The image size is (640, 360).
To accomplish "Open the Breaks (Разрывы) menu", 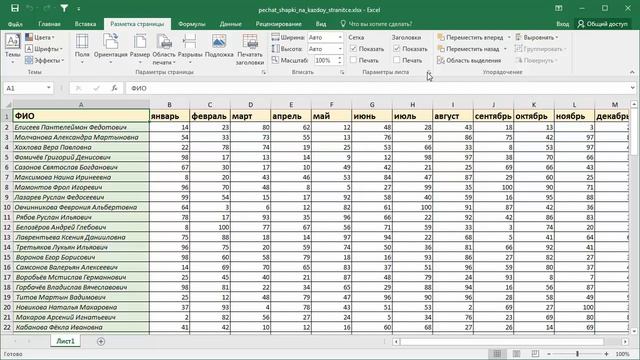I will point(190,49).
